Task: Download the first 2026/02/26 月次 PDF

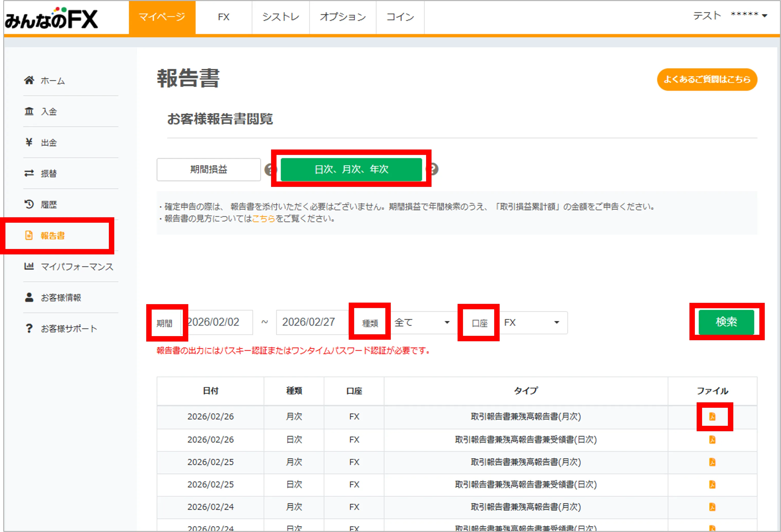Action: pyautogui.click(x=712, y=417)
